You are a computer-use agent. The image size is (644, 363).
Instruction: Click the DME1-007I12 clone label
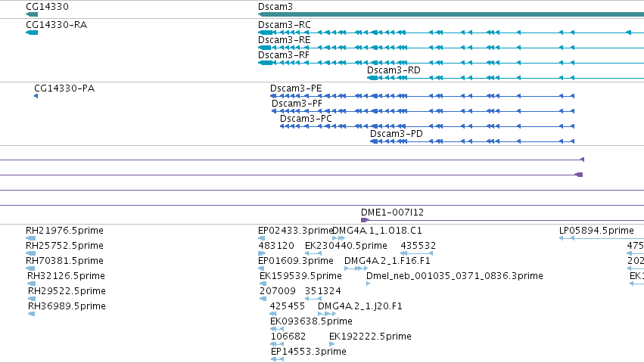coord(392,213)
